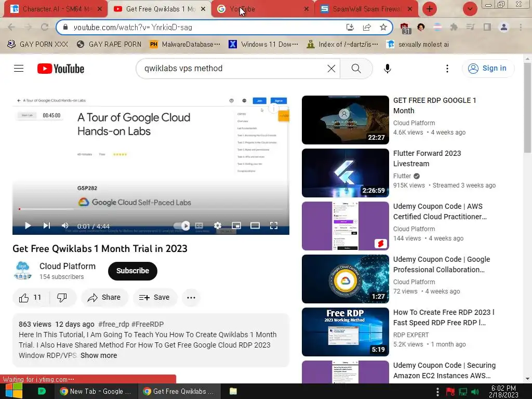Share this page from address bar

click(367, 27)
